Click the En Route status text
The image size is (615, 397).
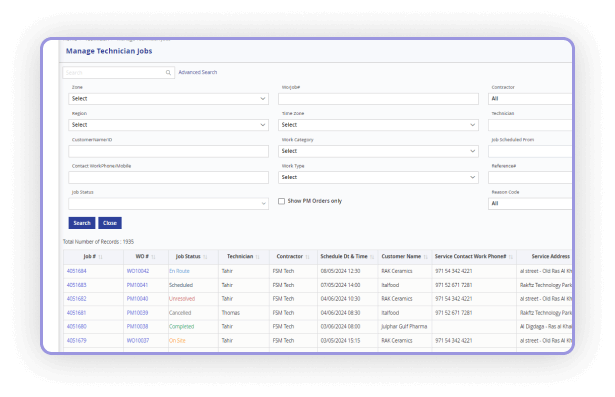point(179,271)
